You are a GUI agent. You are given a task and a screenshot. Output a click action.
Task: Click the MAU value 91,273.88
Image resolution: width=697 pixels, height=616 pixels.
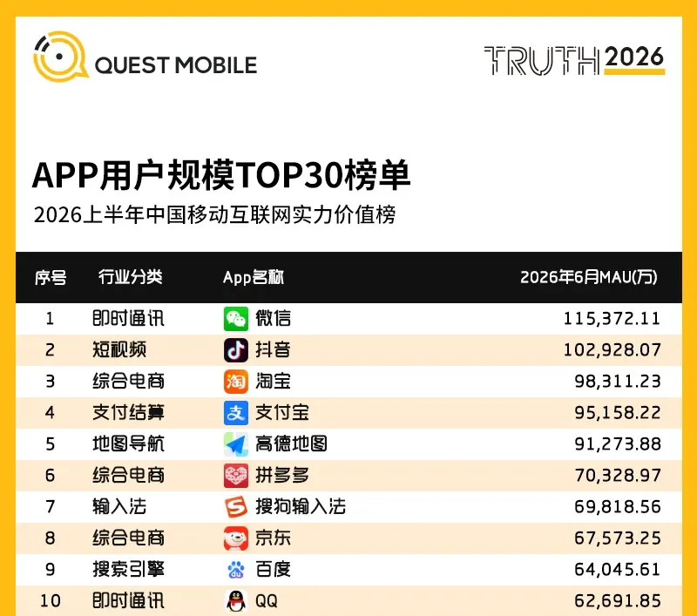(x=618, y=444)
